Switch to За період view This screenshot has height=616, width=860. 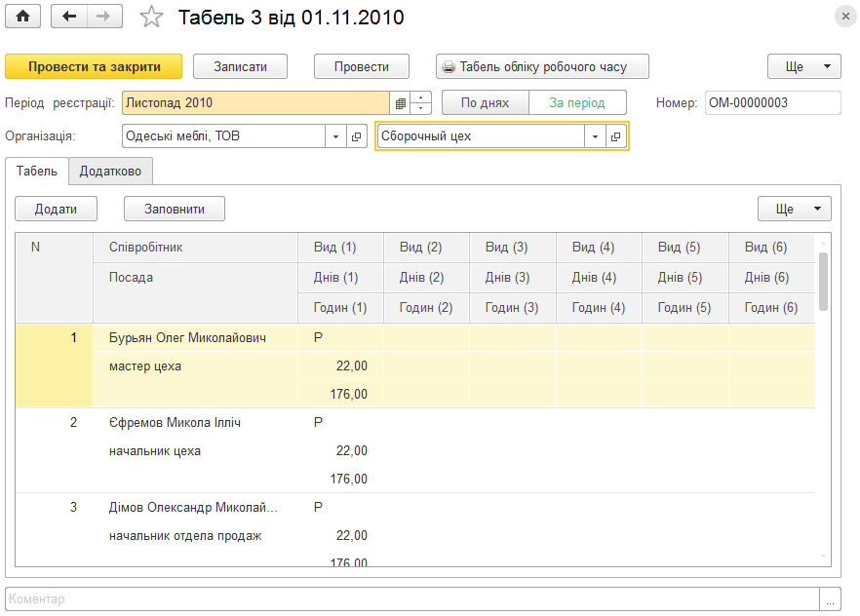click(x=577, y=103)
